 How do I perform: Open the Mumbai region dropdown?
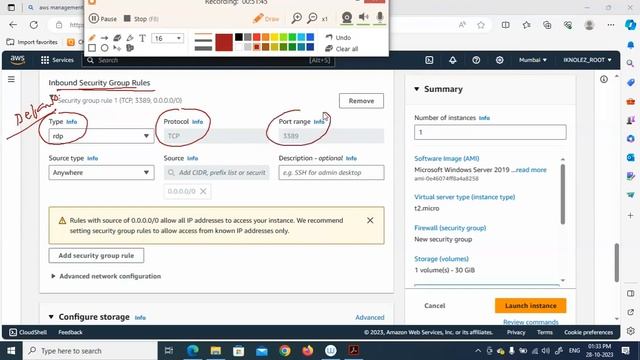(x=533, y=60)
